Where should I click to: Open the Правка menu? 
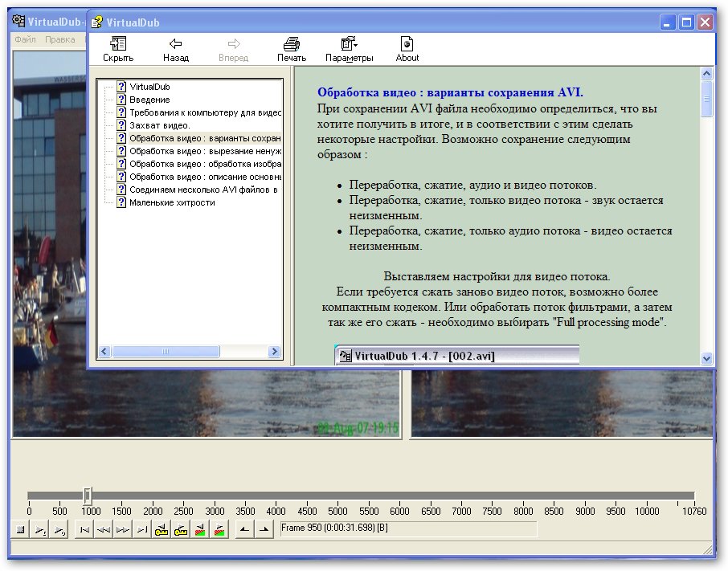point(60,39)
